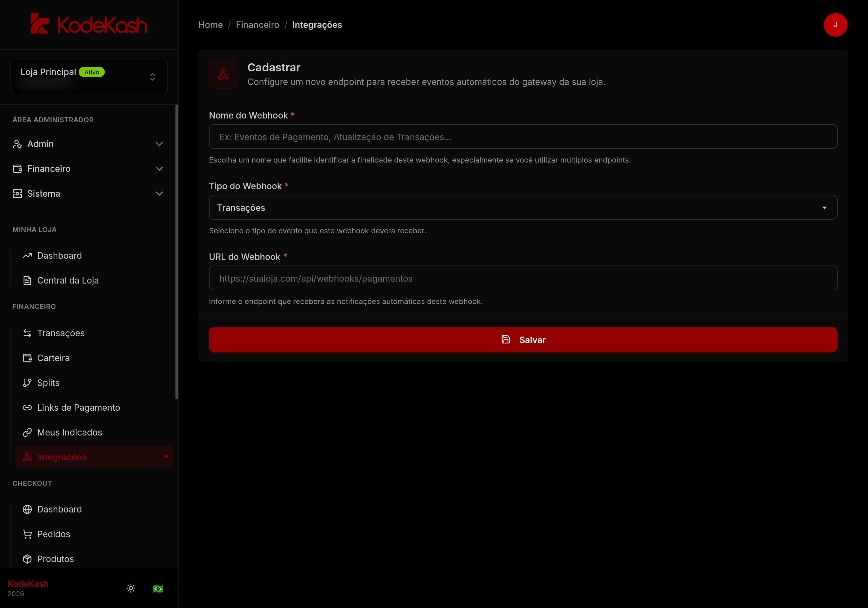Click the Integrações breadcrumb
This screenshot has width=868, height=608.
[317, 25]
